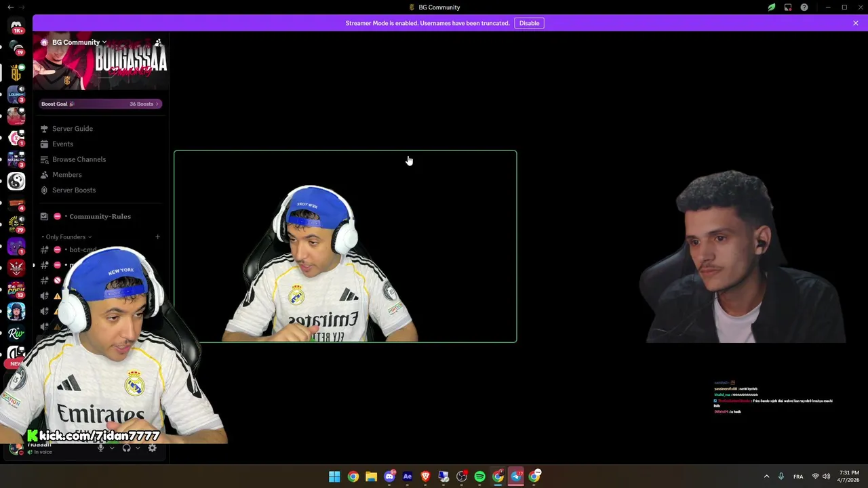Disable Streamer Mode
This screenshot has width=868, height=488.
pos(529,23)
